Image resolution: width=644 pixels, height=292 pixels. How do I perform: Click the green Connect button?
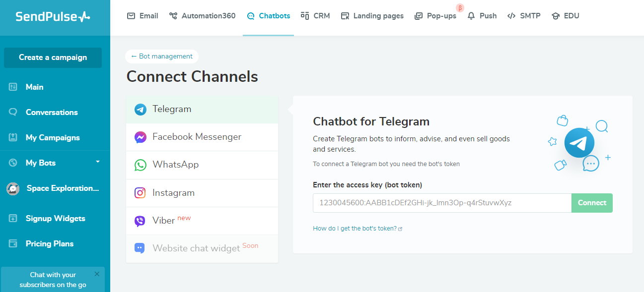click(592, 203)
